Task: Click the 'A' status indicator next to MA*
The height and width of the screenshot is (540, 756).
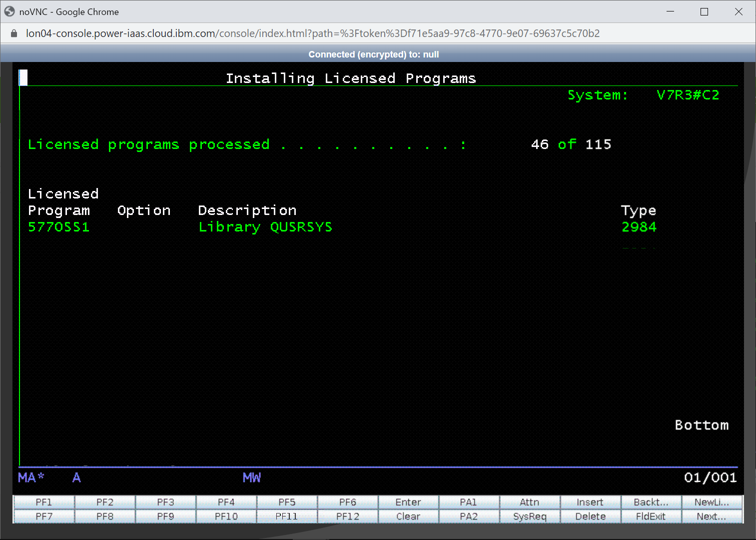Action: [x=76, y=477]
